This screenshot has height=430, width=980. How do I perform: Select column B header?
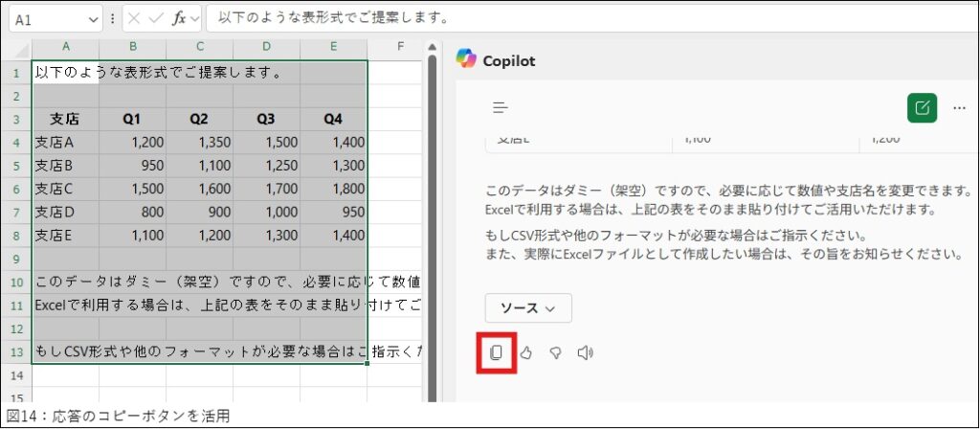[x=132, y=47]
